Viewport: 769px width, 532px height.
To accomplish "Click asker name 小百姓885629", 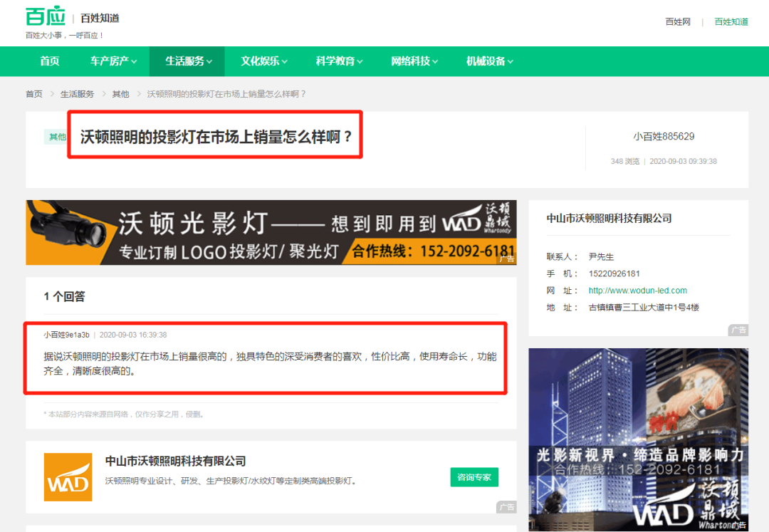I will tap(664, 136).
